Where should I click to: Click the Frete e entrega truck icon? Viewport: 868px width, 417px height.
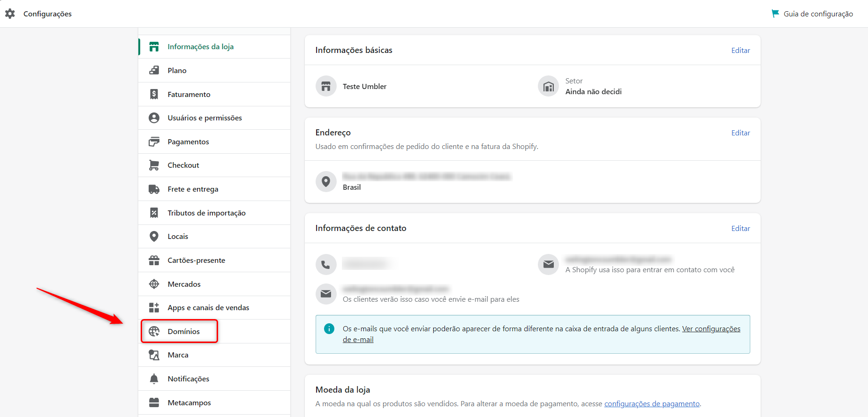pyautogui.click(x=154, y=189)
